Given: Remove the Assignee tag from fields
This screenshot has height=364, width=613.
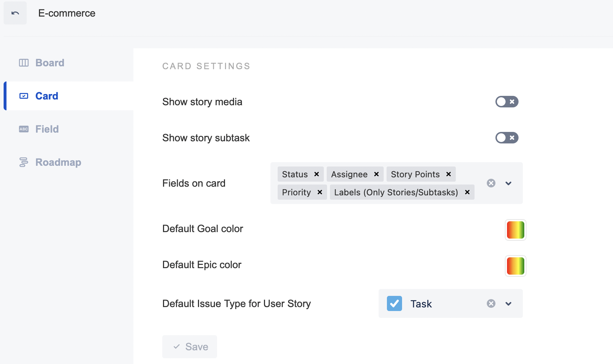Looking at the screenshot, I should 376,174.
